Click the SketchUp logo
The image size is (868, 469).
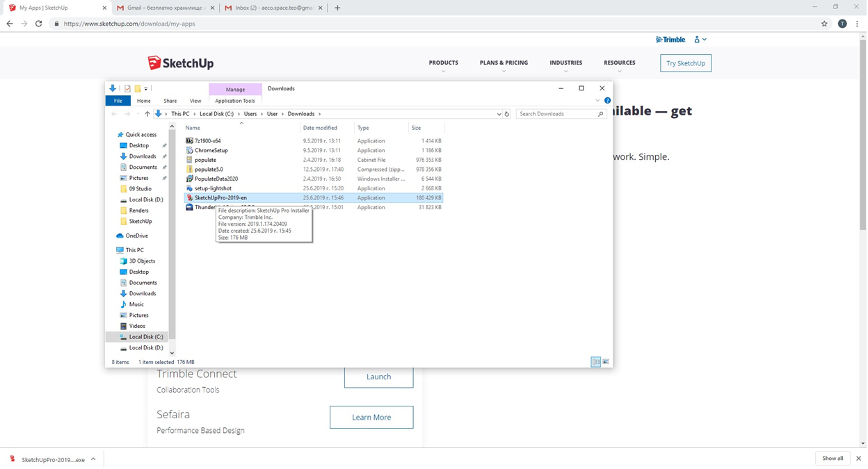click(181, 63)
